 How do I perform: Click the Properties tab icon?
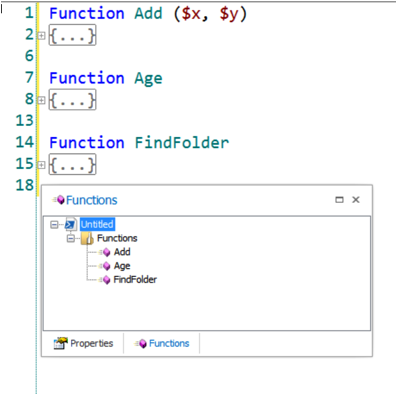[x=60, y=343]
